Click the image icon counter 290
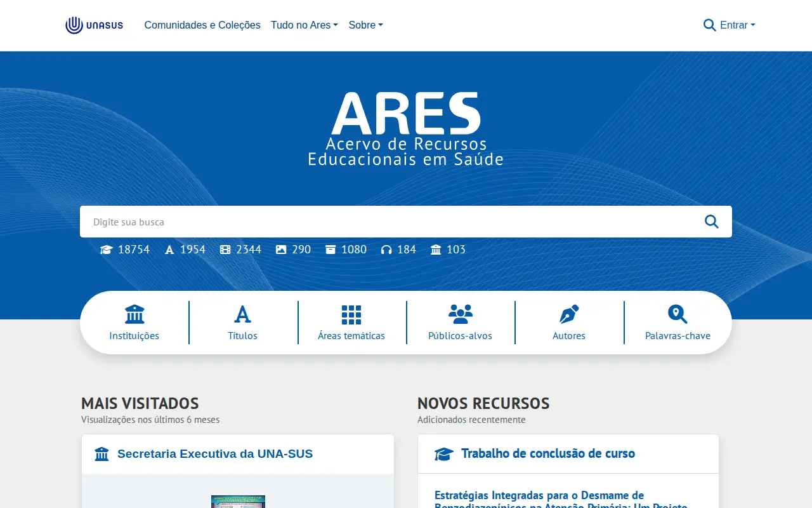This screenshot has height=508, width=812. coord(293,250)
